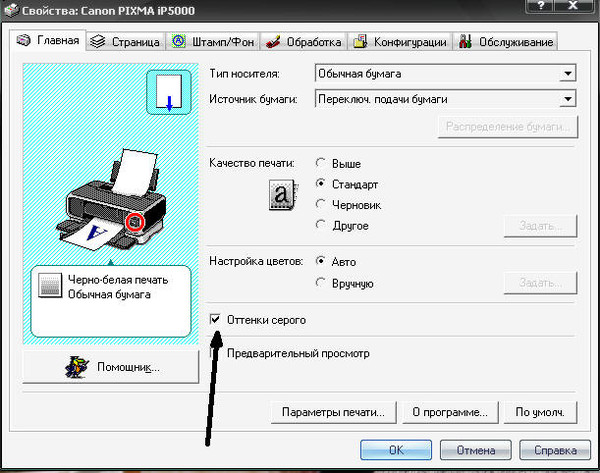Expand the Источник бумаги dropdown arrow

(568, 99)
